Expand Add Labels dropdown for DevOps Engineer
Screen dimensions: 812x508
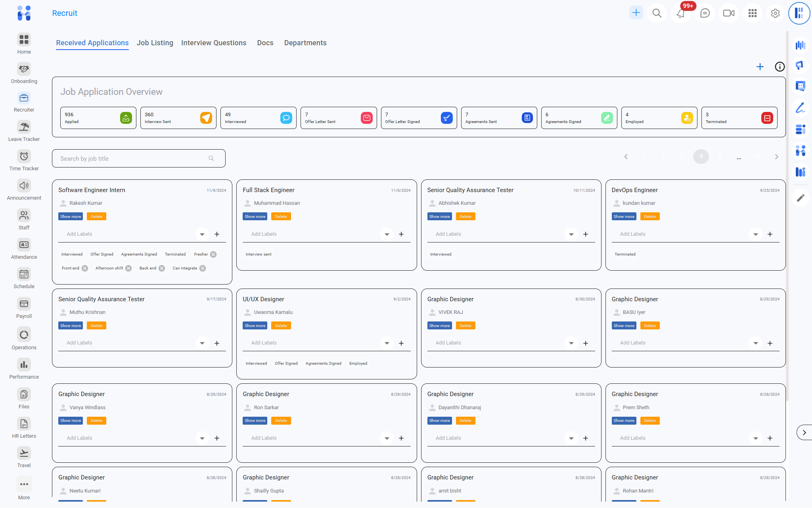pyautogui.click(x=755, y=235)
